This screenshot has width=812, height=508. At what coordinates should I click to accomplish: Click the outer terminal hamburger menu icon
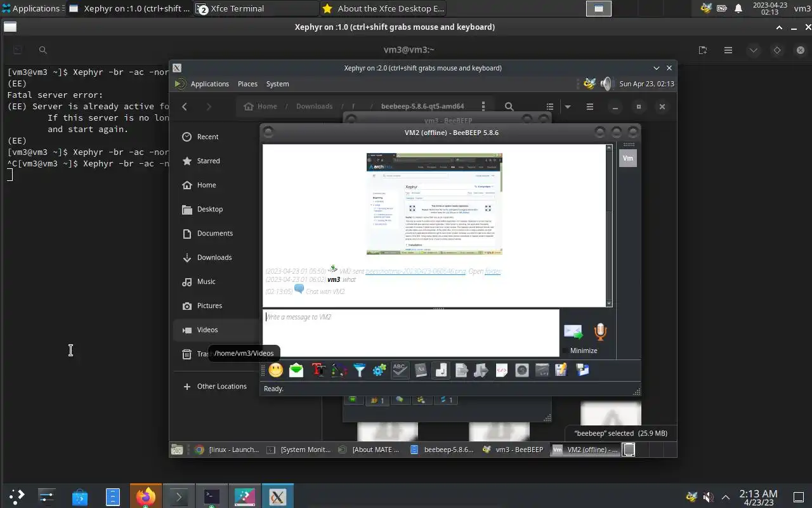pos(728,50)
